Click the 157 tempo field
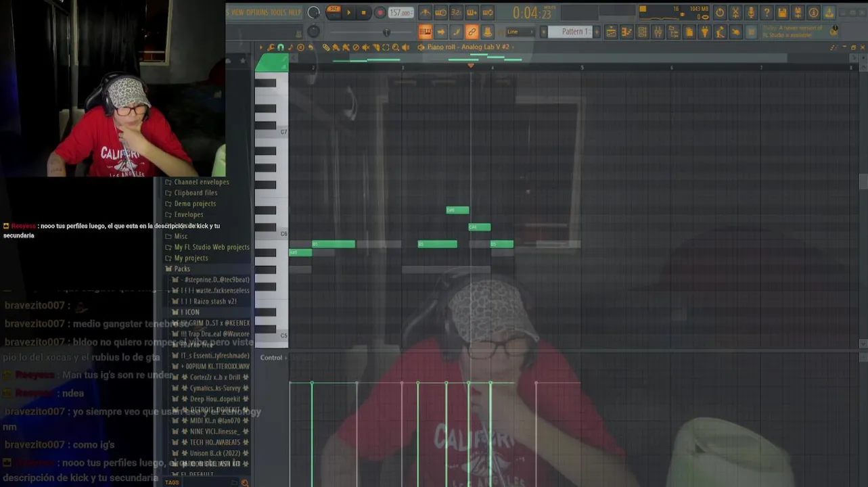Screen dimensions: 868x487 (401, 12)
